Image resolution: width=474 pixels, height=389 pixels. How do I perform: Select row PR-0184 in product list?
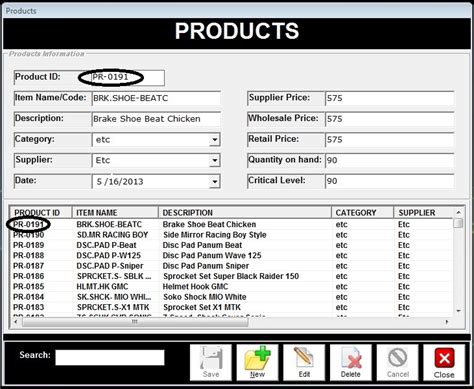[x=231, y=297]
